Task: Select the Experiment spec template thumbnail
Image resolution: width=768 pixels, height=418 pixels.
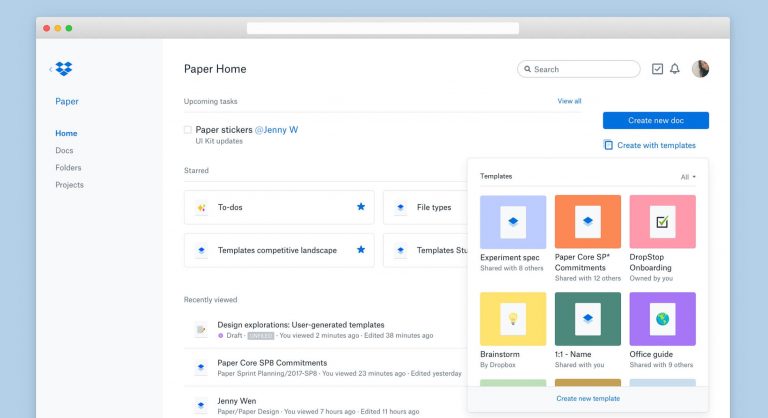Action: click(513, 222)
